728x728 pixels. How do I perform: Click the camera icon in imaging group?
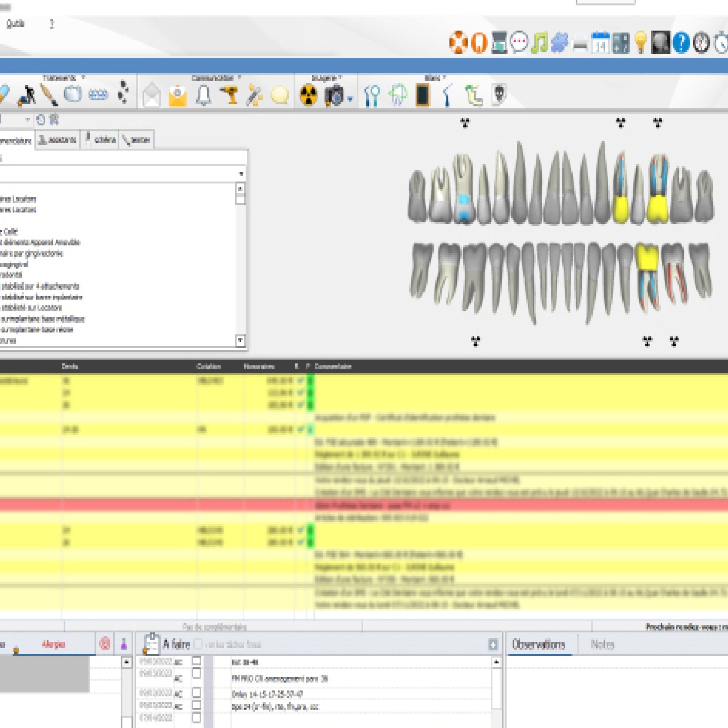334,95
